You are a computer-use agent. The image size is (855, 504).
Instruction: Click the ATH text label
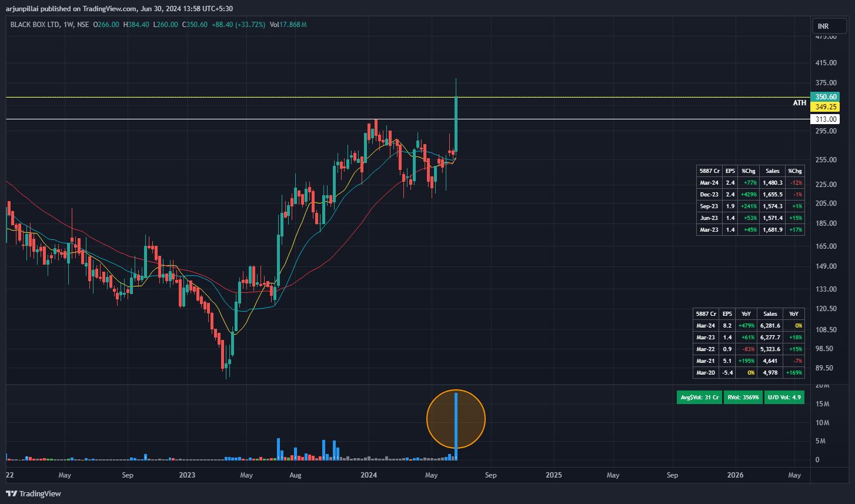(x=800, y=103)
